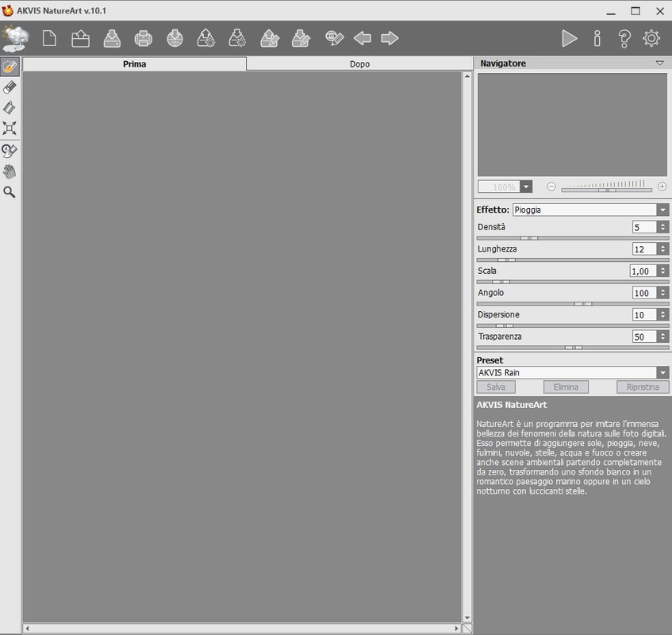Click the Trasparenza value field
Screen dimensions: 672x635
[x=644, y=337]
